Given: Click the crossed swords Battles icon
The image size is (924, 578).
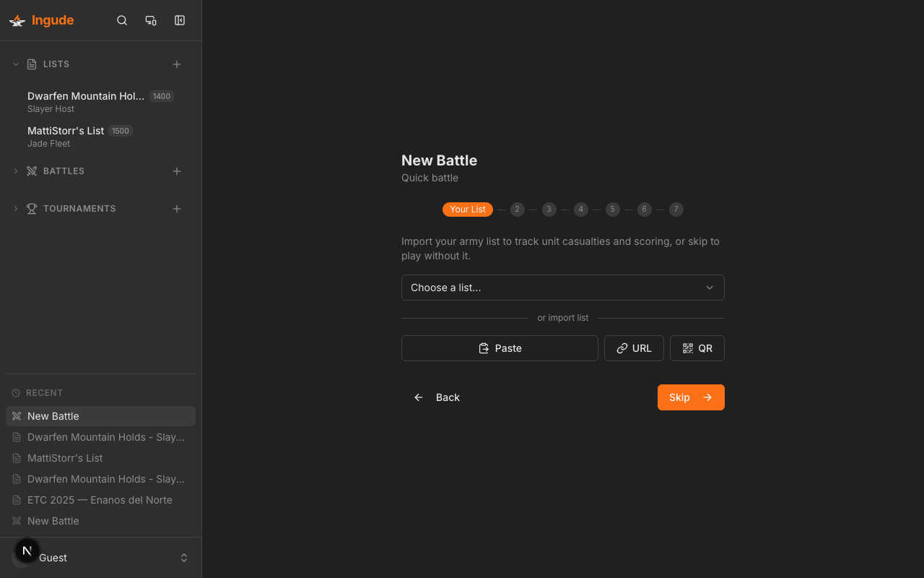Looking at the screenshot, I should click(31, 171).
